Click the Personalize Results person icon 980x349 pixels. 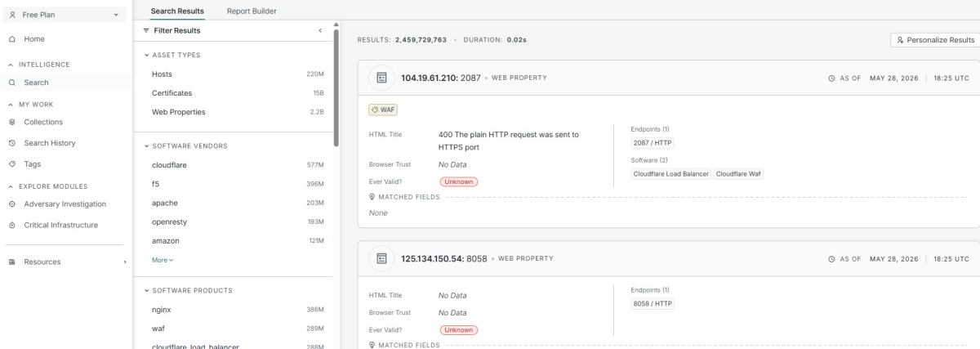click(900, 39)
